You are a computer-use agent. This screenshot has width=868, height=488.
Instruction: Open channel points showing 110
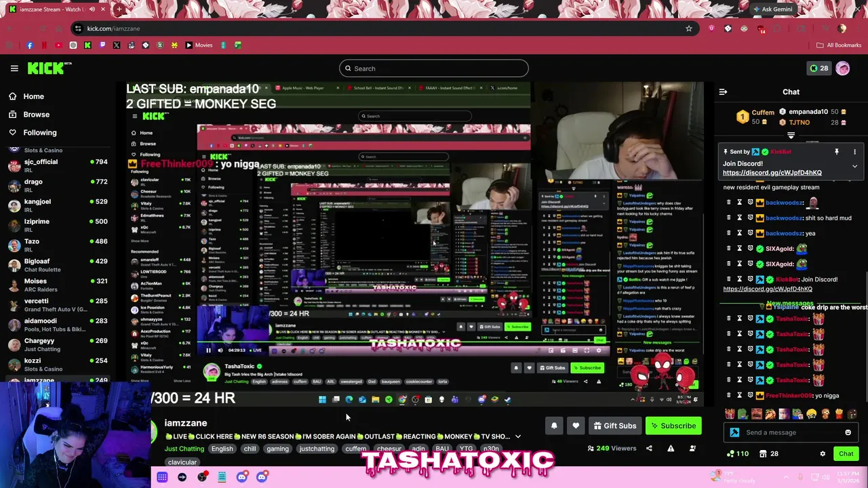click(738, 453)
